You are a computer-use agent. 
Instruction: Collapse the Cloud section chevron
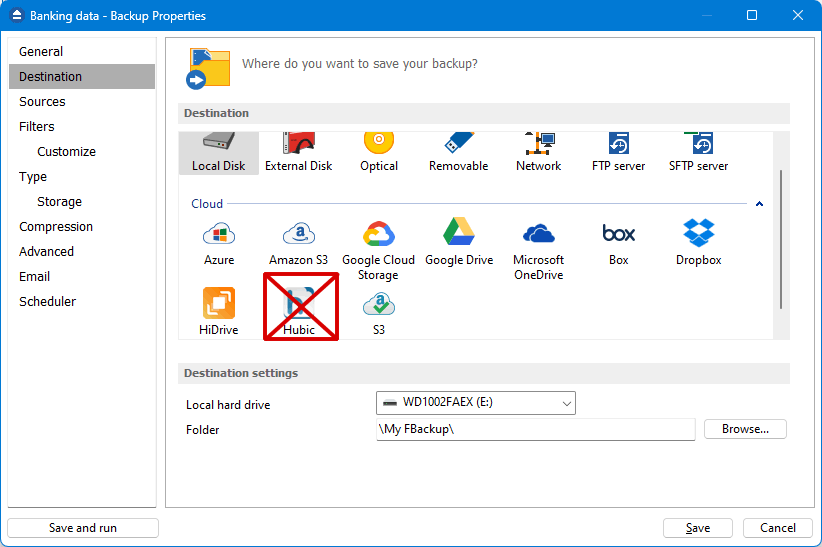[x=759, y=203]
